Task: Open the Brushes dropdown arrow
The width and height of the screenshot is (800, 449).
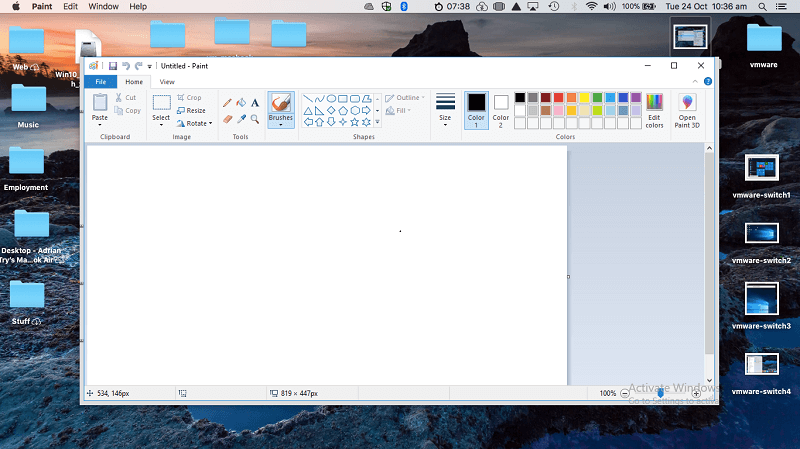Action: [x=281, y=125]
